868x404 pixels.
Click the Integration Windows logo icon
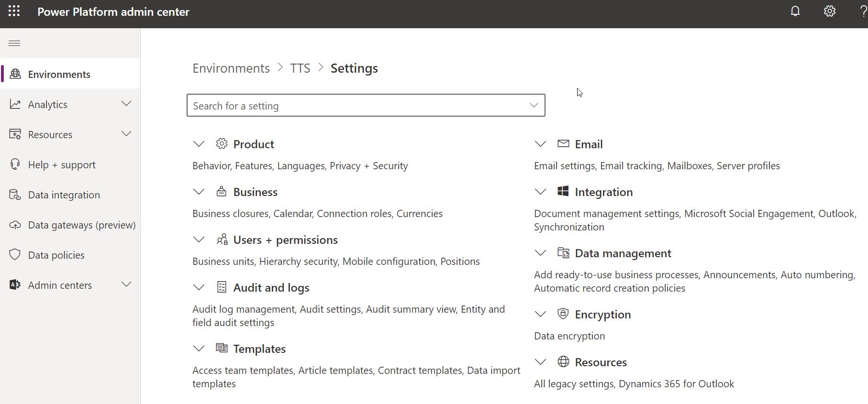(563, 191)
